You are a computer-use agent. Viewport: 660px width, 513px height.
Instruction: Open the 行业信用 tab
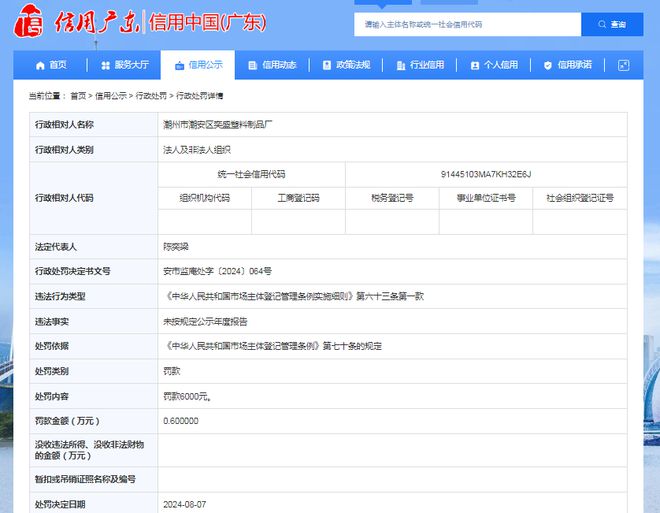click(420, 65)
